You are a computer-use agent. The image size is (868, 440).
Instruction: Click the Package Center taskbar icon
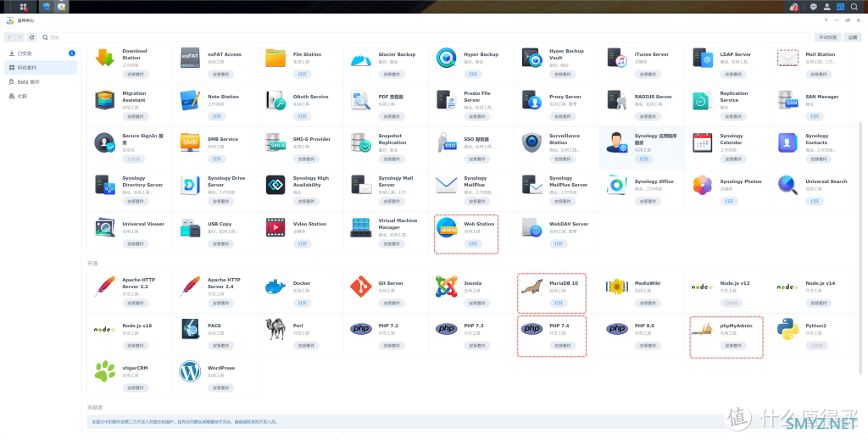click(61, 7)
